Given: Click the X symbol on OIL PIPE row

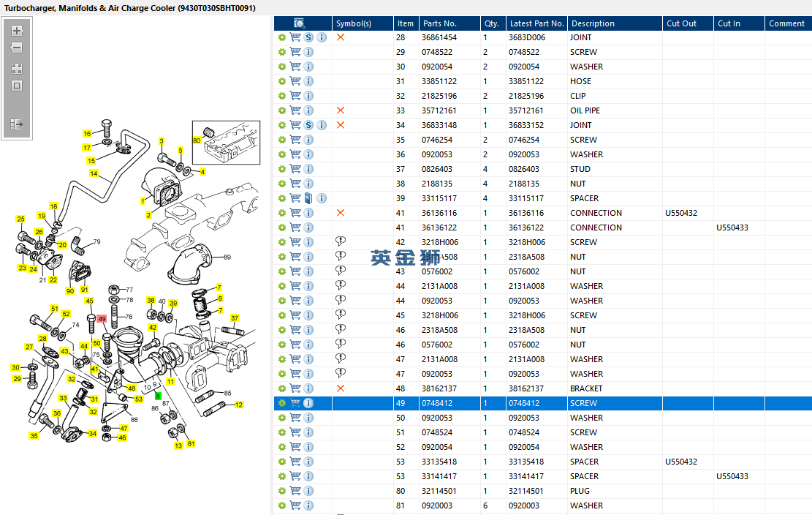Looking at the screenshot, I should click(341, 110).
